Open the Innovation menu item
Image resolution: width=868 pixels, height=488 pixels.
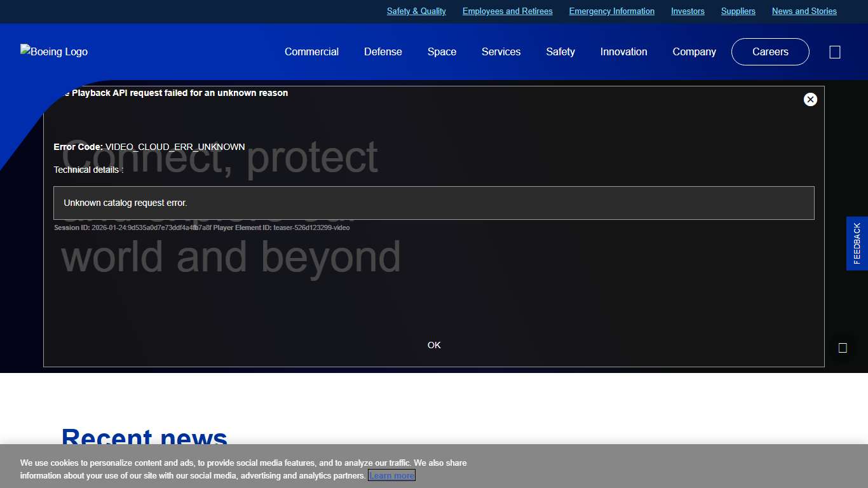(x=623, y=51)
